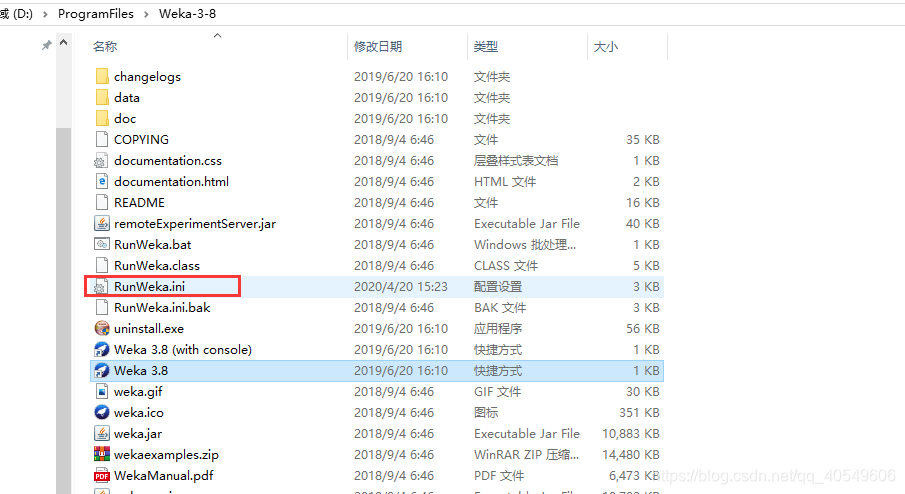Screen dimensions: 905x494
Task: Click the WekaManual.pdf PDF icon
Action: pos(102,476)
